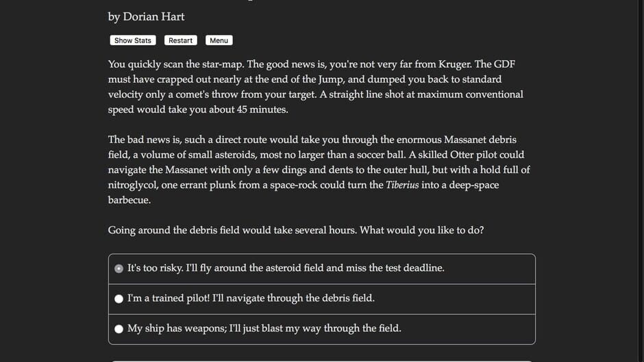Screen dimensions: 644x362
Task: Open the Show Stats screen
Action: (133, 40)
